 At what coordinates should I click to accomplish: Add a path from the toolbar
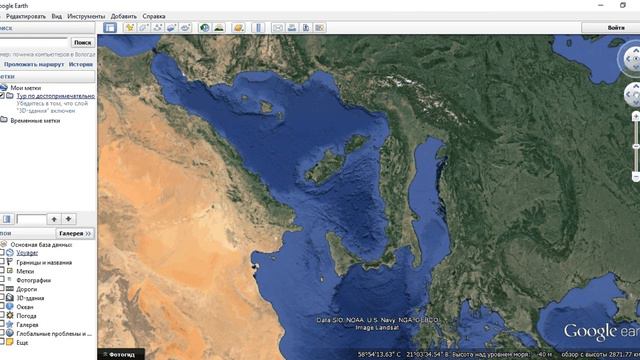tap(158, 27)
